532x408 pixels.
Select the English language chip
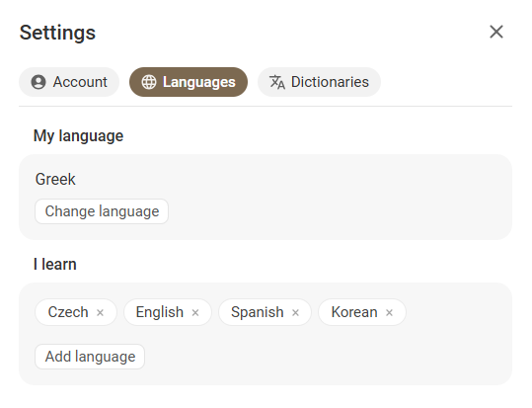tap(168, 312)
